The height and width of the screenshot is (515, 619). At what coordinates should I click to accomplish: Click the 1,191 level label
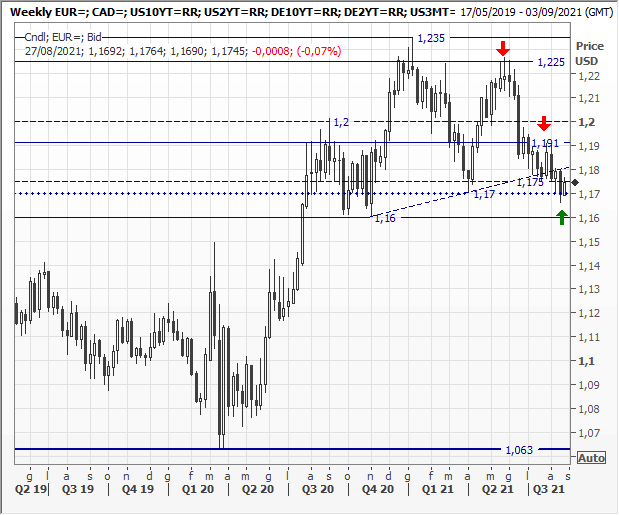pyautogui.click(x=545, y=144)
